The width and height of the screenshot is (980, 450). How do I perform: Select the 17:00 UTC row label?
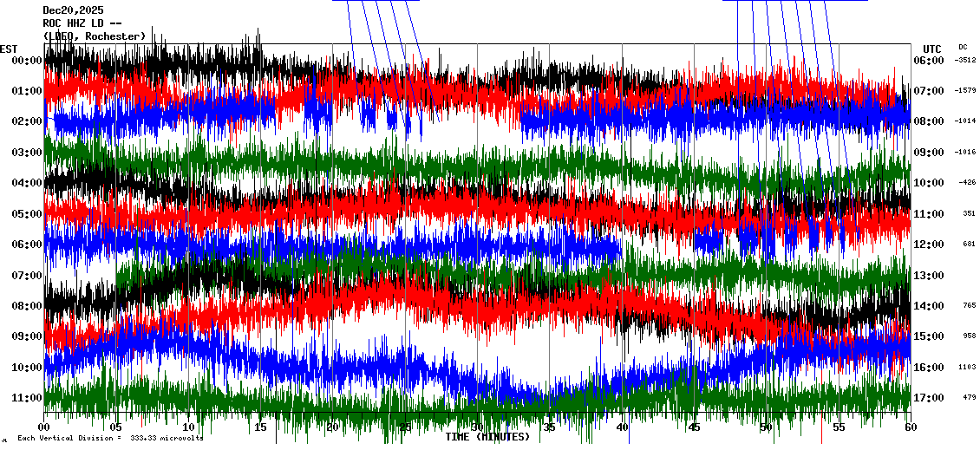click(928, 398)
